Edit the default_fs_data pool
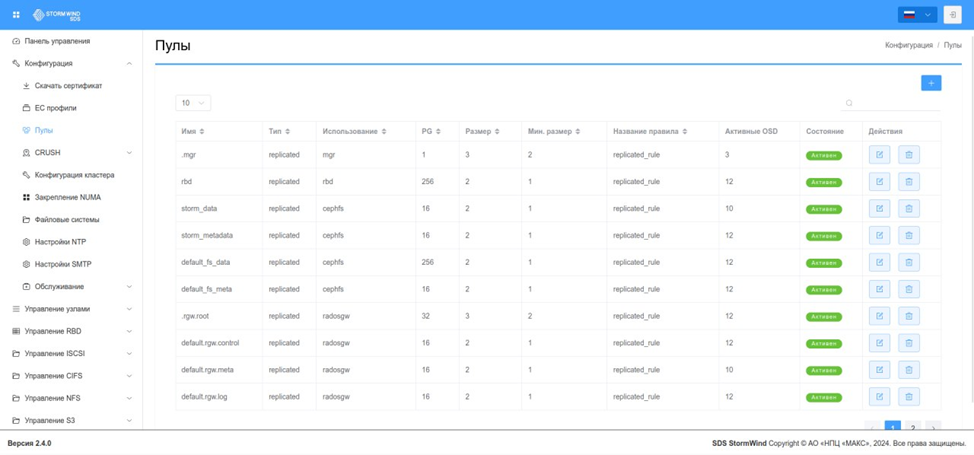Viewport: 974px width, 455px height. (879, 262)
